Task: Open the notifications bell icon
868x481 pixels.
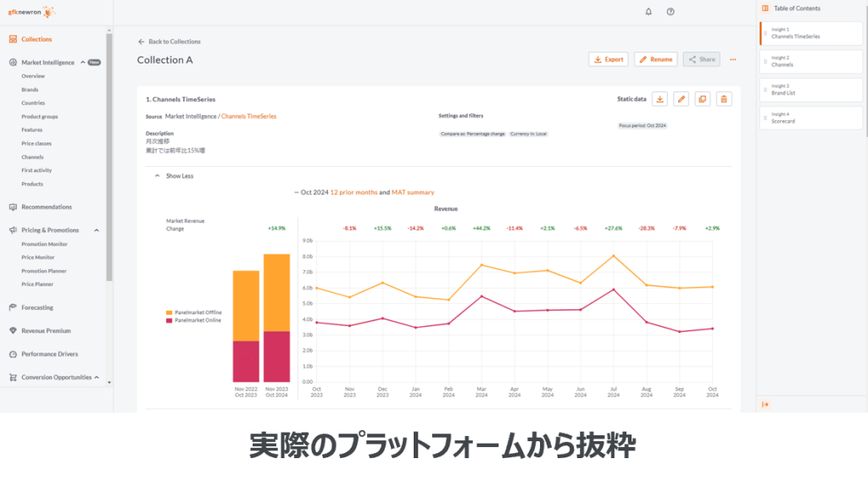Action: click(648, 12)
